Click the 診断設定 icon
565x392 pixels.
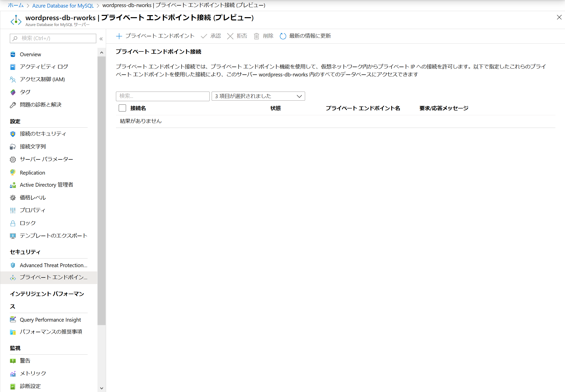tap(13, 386)
